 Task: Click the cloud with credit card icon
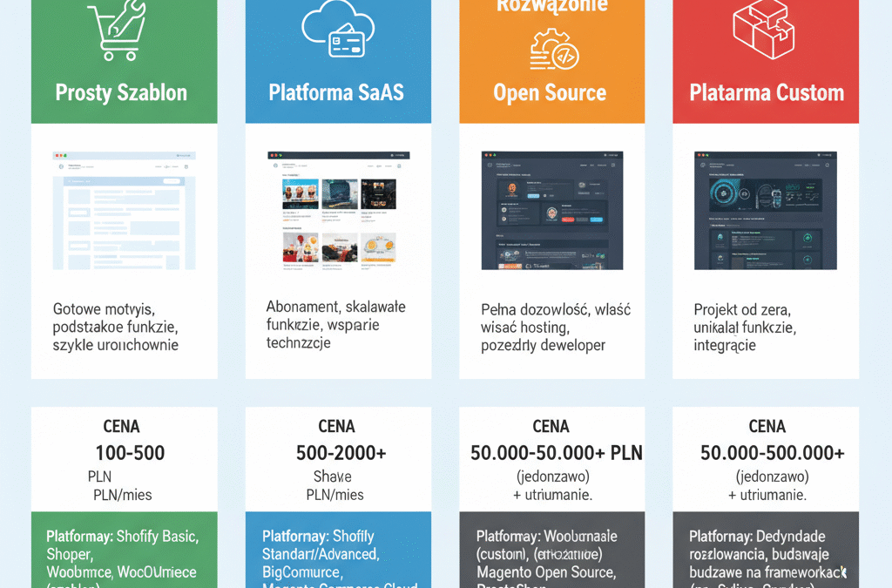336,31
